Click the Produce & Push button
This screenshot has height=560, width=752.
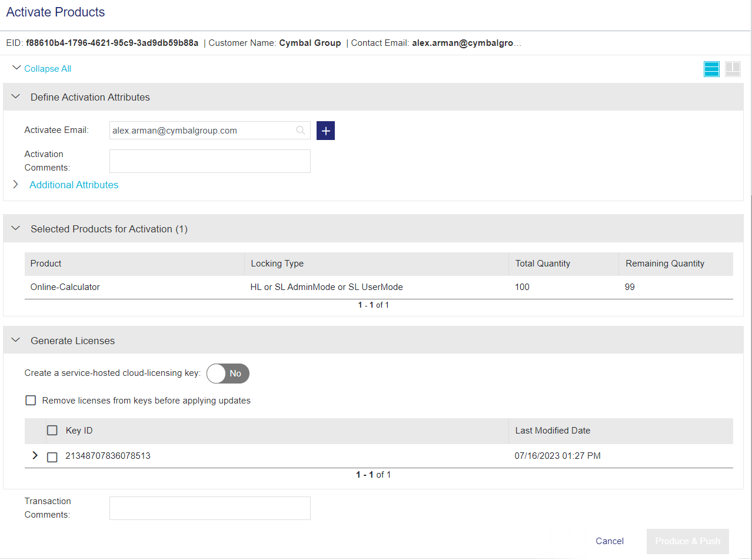click(687, 541)
